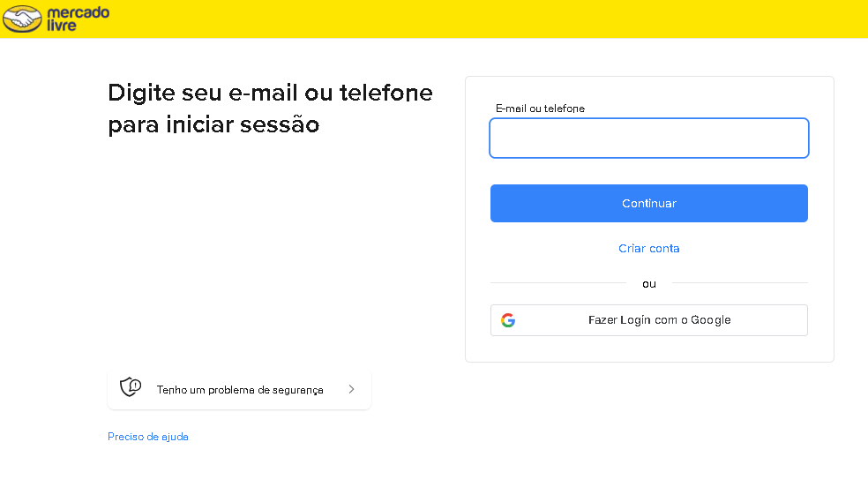The width and height of the screenshot is (868, 502).
Task: Click the divider line left of ou
Action: [x=556, y=283]
